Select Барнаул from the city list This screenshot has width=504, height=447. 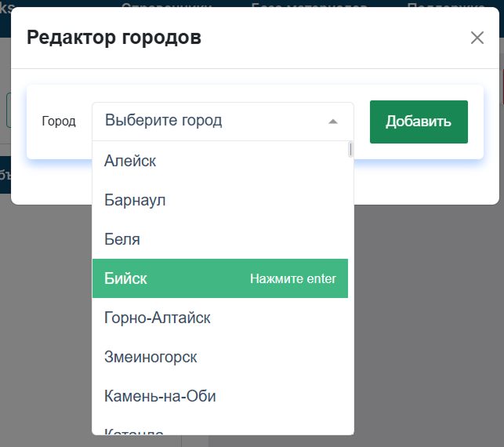click(219, 200)
